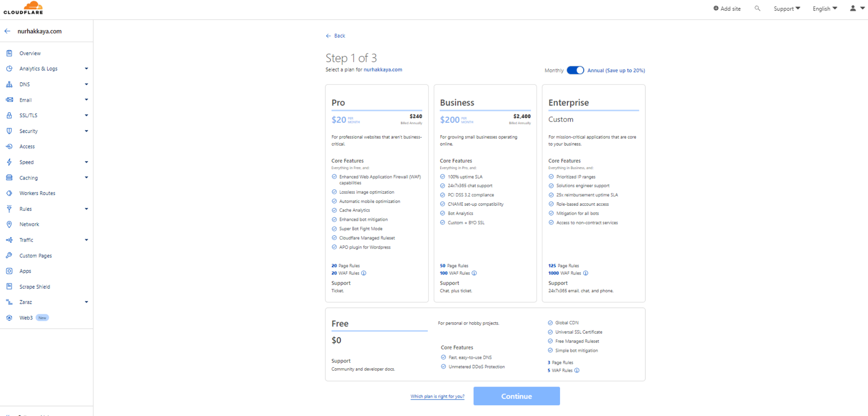868x416 pixels.
Task: Expand the Speed menu arrow
Action: pyautogui.click(x=86, y=162)
